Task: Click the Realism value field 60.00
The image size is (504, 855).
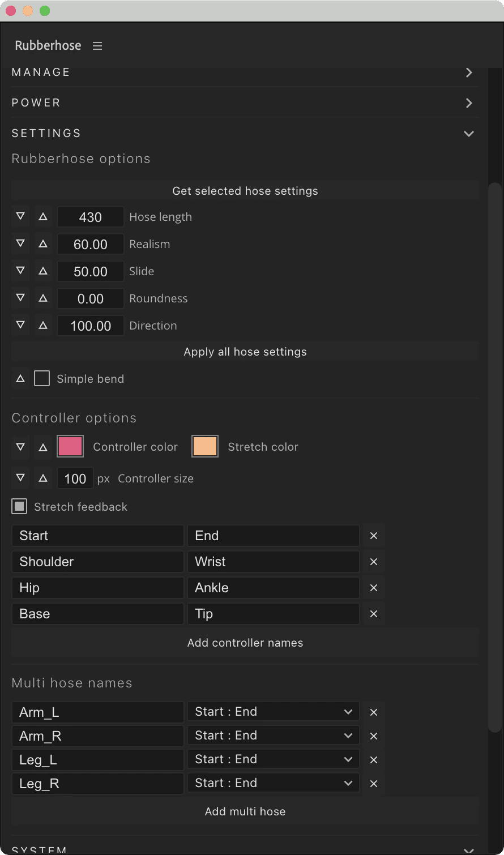Action: (x=91, y=244)
